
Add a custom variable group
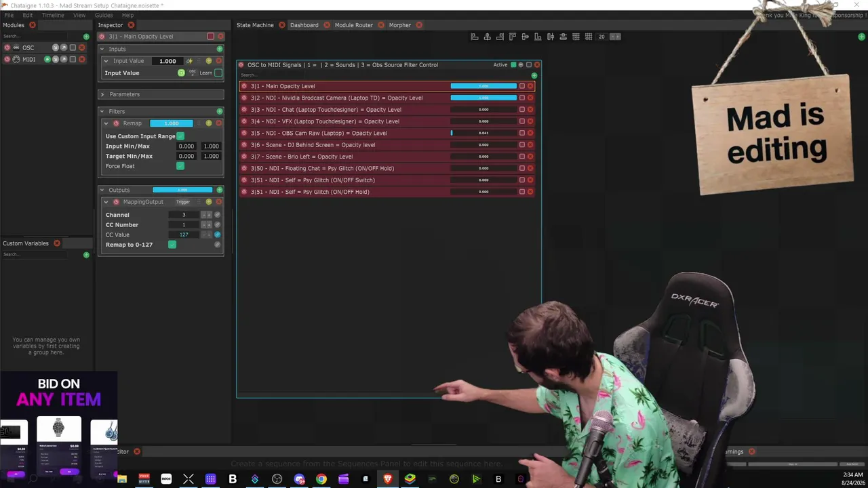pos(86,255)
